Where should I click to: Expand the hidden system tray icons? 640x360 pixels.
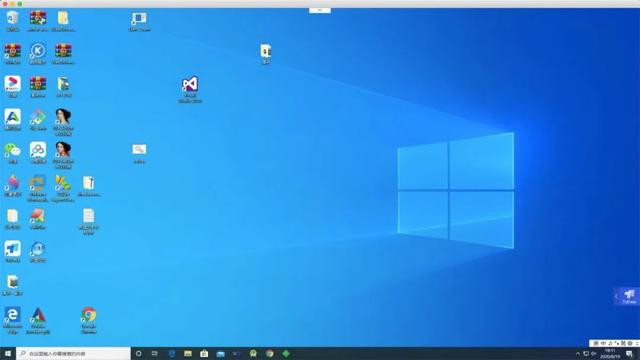click(x=577, y=353)
